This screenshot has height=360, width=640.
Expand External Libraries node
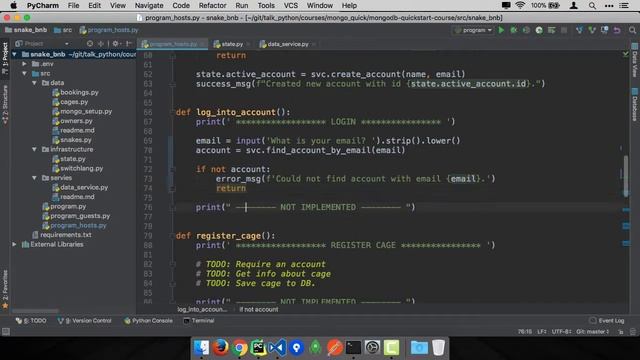14,244
